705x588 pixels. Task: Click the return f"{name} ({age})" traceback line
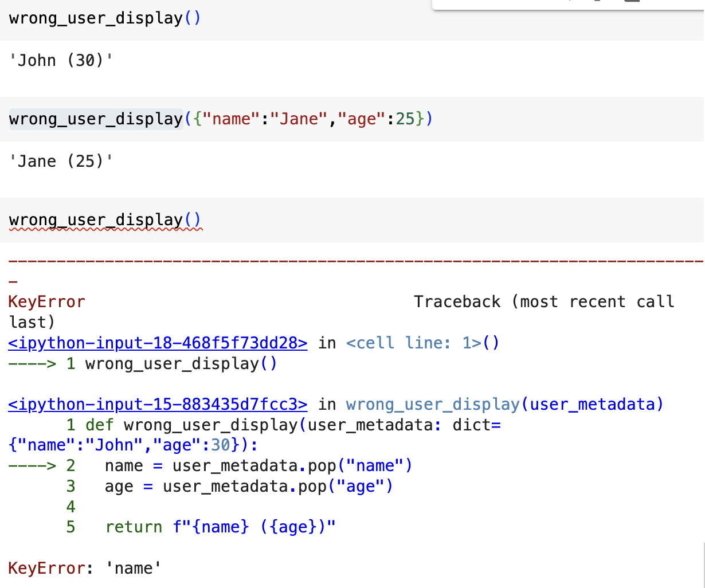(x=220, y=527)
